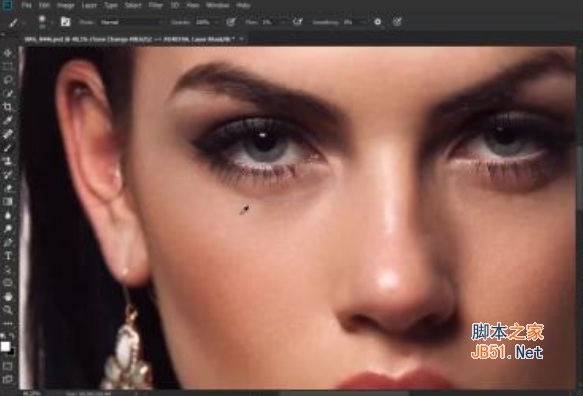The height and width of the screenshot is (396, 583).
Task: Pick the black background color swatch
Action: pos(12,351)
